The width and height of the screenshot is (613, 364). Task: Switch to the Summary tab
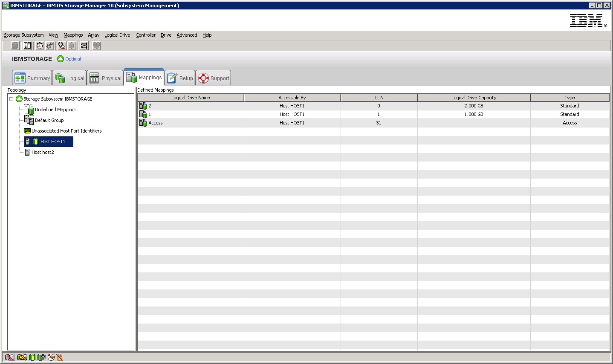[x=32, y=78]
